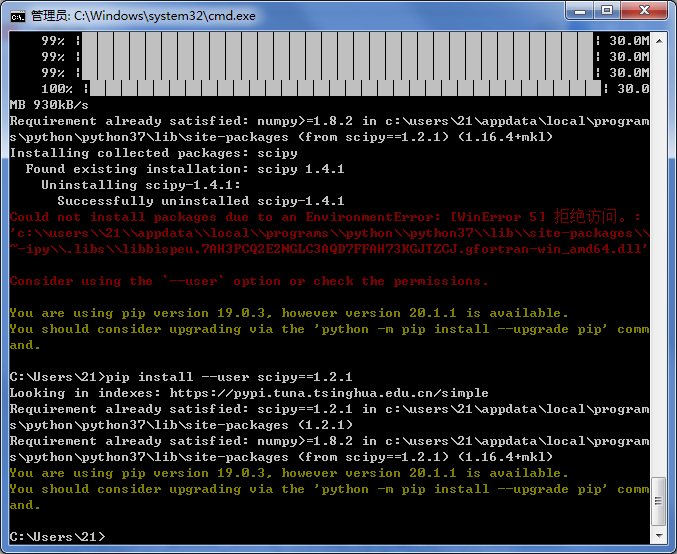Click 'Found existing installation: scipy 1.4.1'
Viewport: 677px width, 554px height.
(185, 169)
